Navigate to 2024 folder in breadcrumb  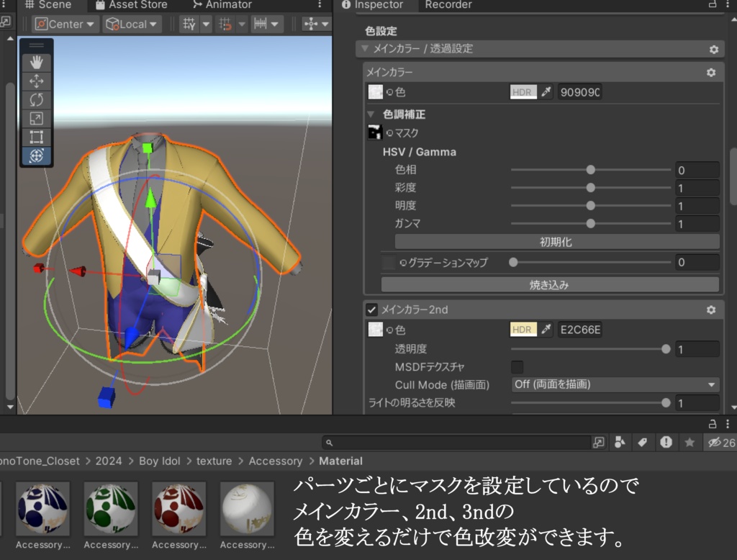click(109, 461)
